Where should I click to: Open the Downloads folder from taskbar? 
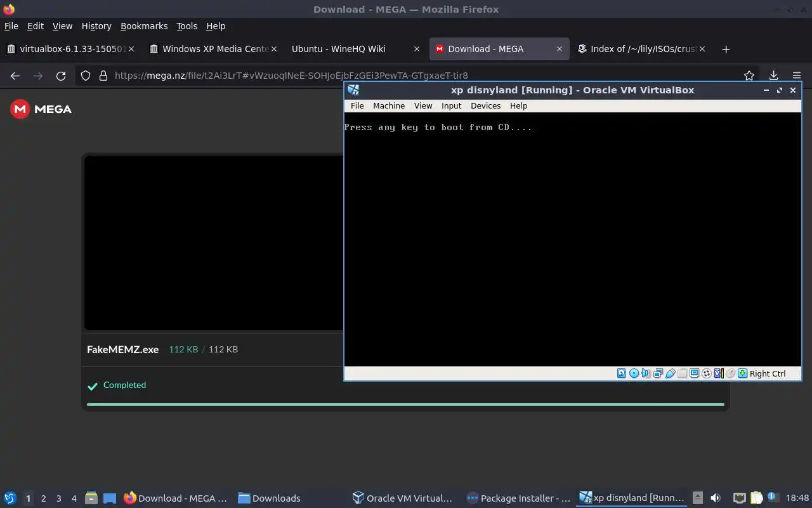pos(270,498)
